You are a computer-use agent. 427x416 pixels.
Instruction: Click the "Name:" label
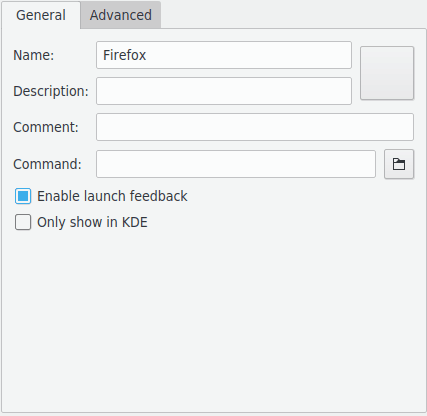coord(33,55)
